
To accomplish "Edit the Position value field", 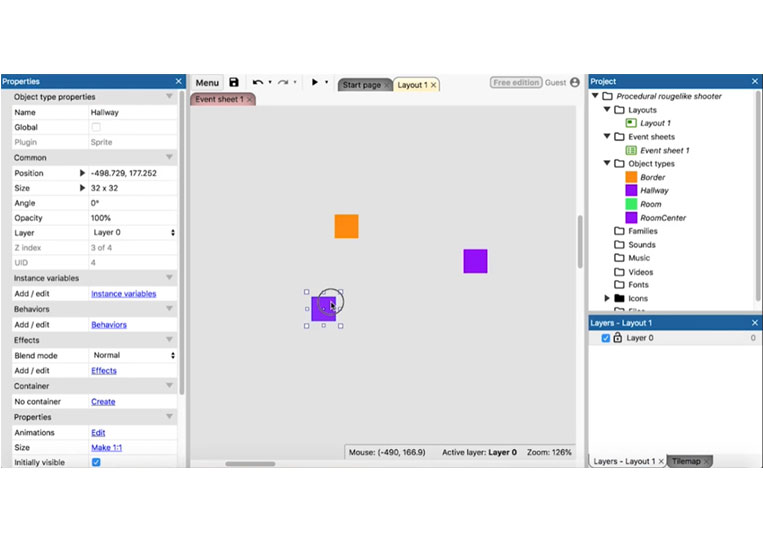I will [x=133, y=173].
